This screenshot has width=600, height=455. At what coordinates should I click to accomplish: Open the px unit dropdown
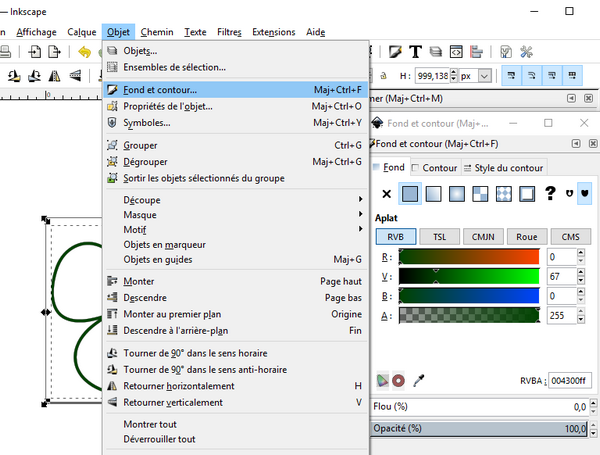[x=484, y=76]
